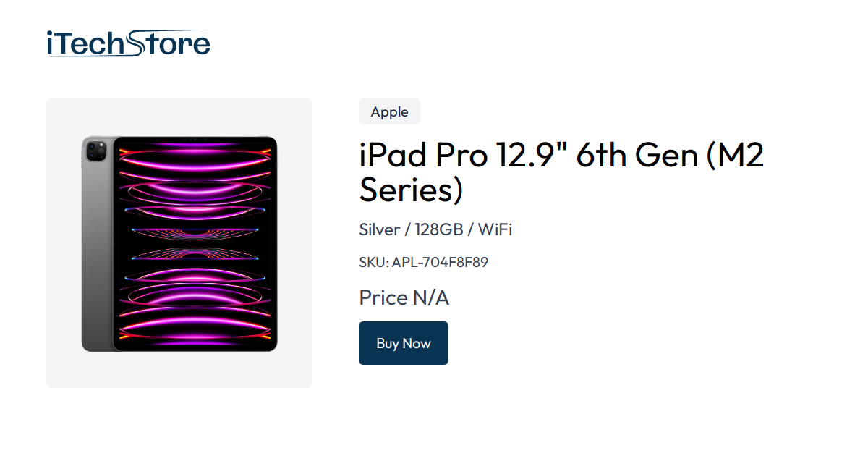Click the iPad's rear camera in the image
The height and width of the screenshot is (456, 868).
pyautogui.click(x=95, y=151)
